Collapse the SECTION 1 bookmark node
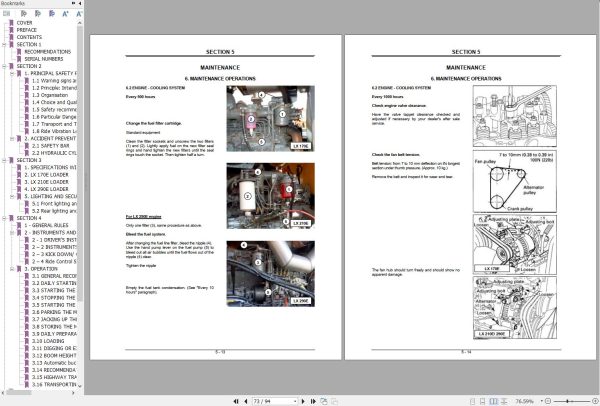Image resolution: width=600 pixels, height=406 pixels. pyautogui.click(x=4, y=44)
